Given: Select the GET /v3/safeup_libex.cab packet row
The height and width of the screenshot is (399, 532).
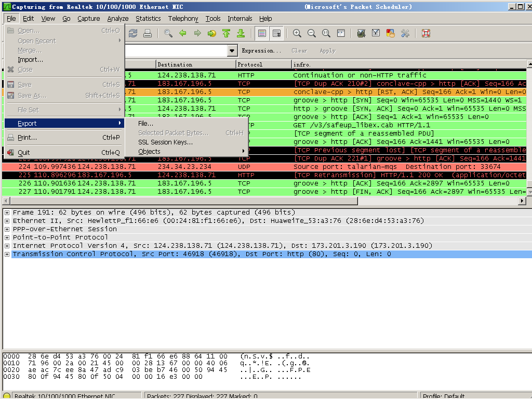Looking at the screenshot, I should point(387,125).
